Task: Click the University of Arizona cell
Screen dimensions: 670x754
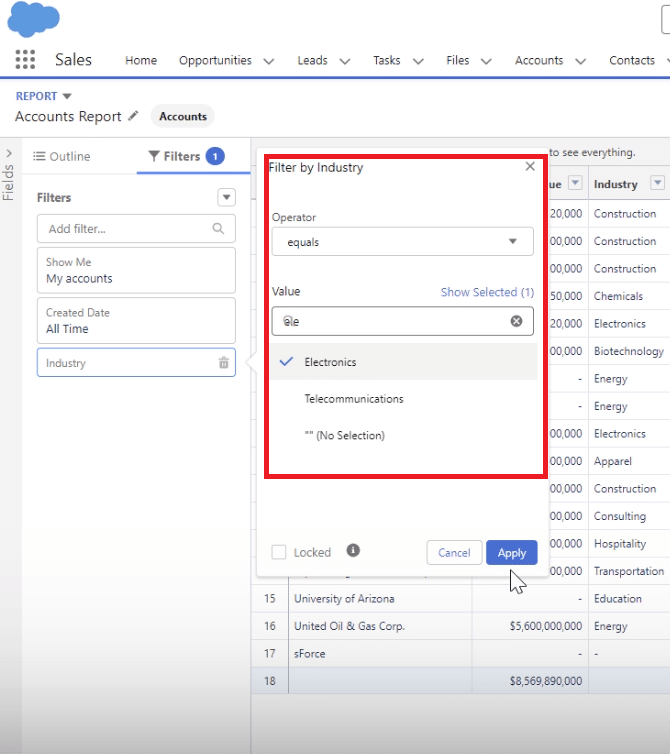Action: click(380, 598)
